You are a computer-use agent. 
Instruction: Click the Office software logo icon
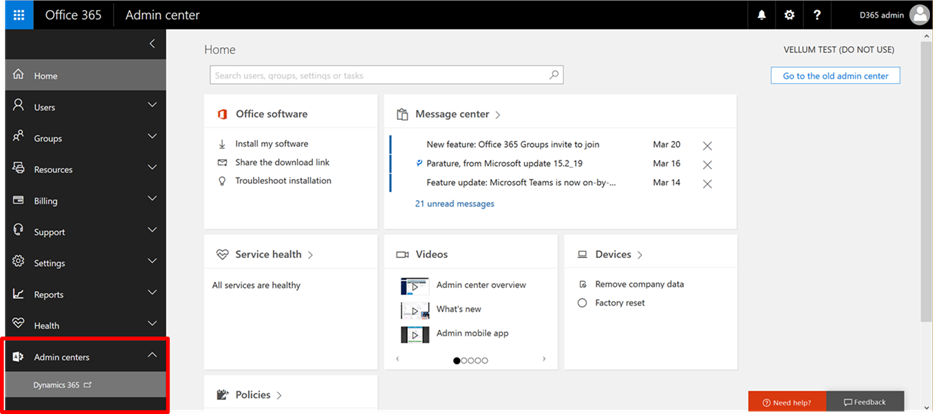coord(223,114)
